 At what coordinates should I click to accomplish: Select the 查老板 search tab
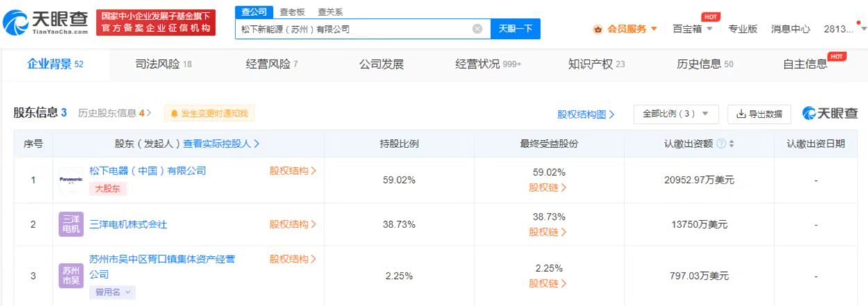point(293,12)
